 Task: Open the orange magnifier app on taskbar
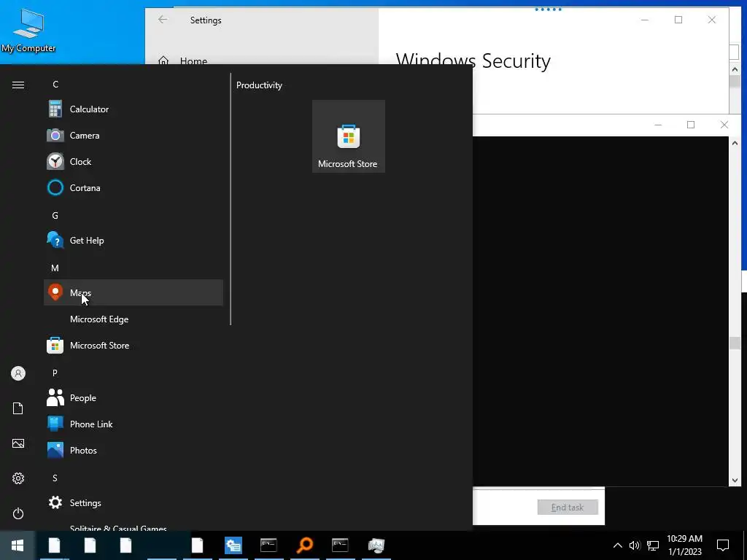coord(305,545)
